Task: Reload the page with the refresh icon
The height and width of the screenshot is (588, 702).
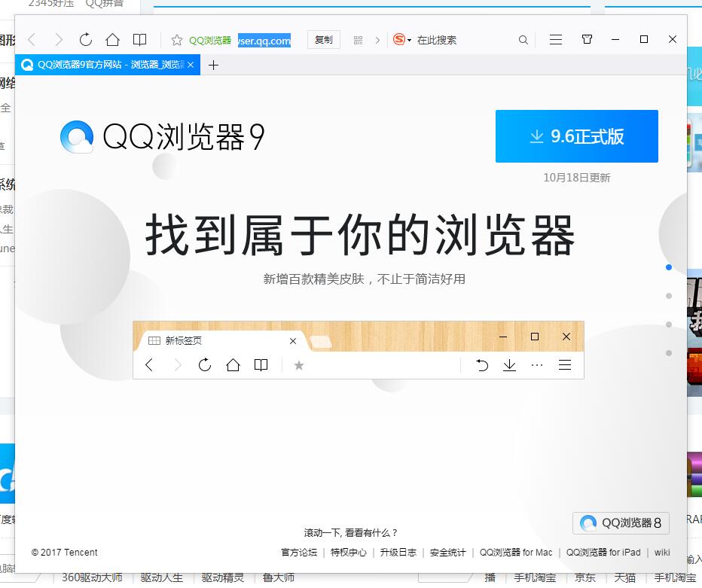Action: point(86,40)
